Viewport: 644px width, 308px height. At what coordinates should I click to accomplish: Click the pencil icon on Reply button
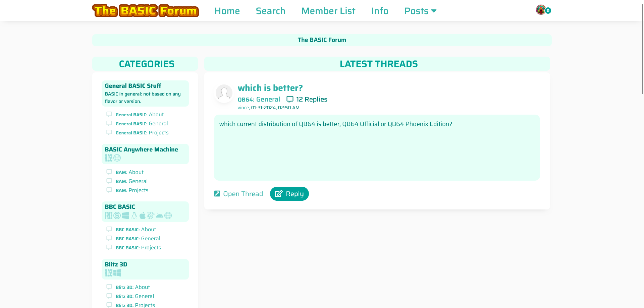click(x=279, y=194)
